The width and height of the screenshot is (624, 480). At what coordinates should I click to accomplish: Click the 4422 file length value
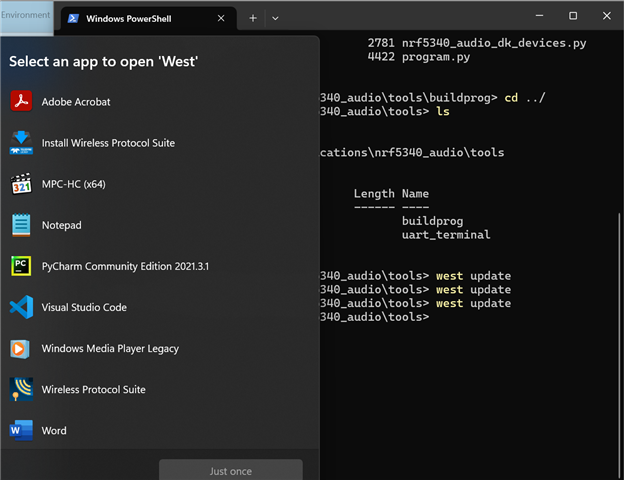pos(381,57)
